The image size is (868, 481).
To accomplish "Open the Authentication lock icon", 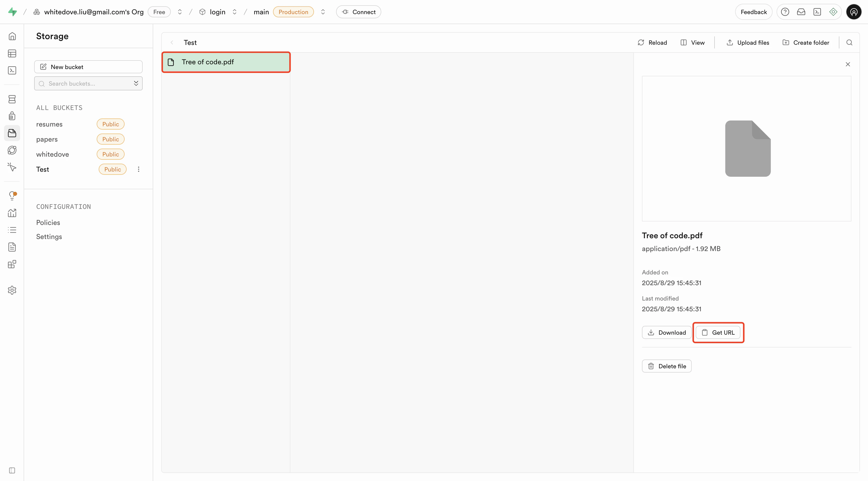I will (x=12, y=116).
